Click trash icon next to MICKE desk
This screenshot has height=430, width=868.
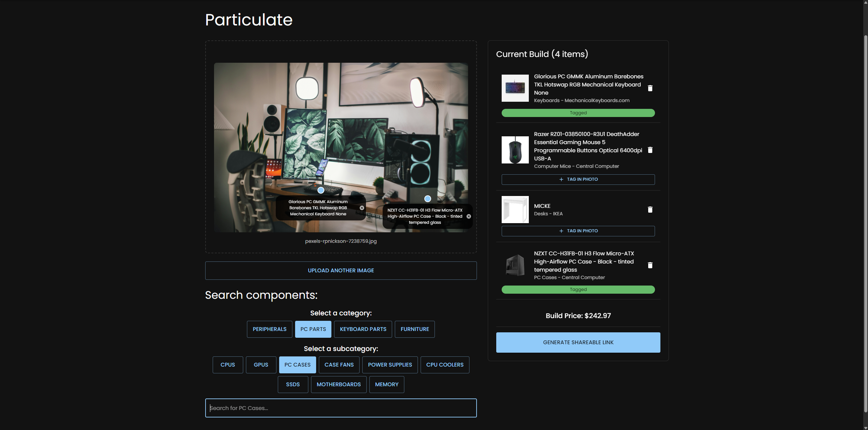650,210
